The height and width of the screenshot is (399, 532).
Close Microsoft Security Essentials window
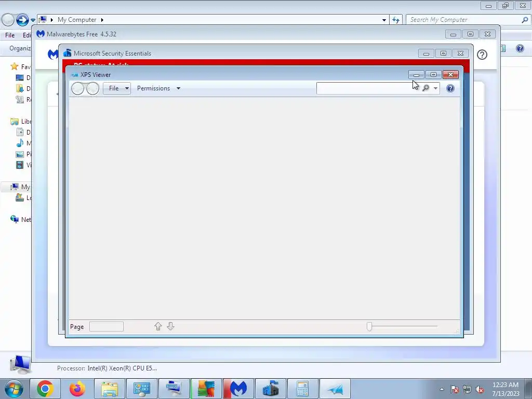point(460,54)
